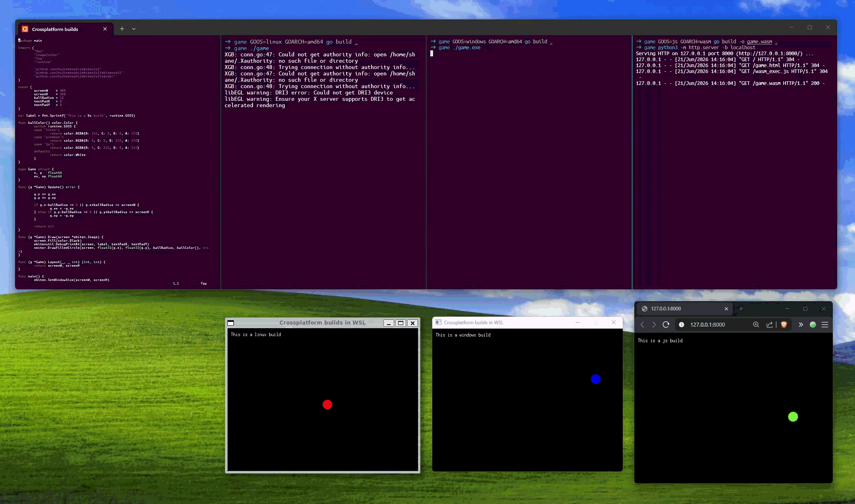855x504 pixels.
Task: Click the 'GET /game.wasm' log line
Action: coord(730,83)
